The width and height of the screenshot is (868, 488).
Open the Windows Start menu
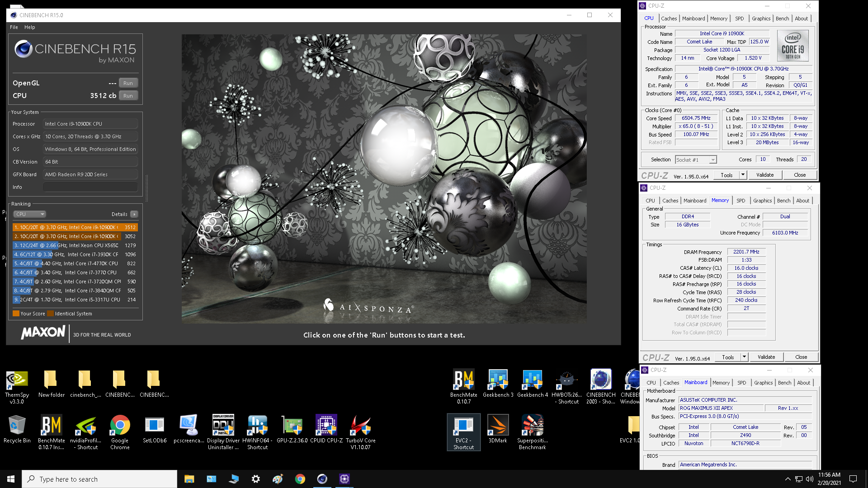[11, 479]
